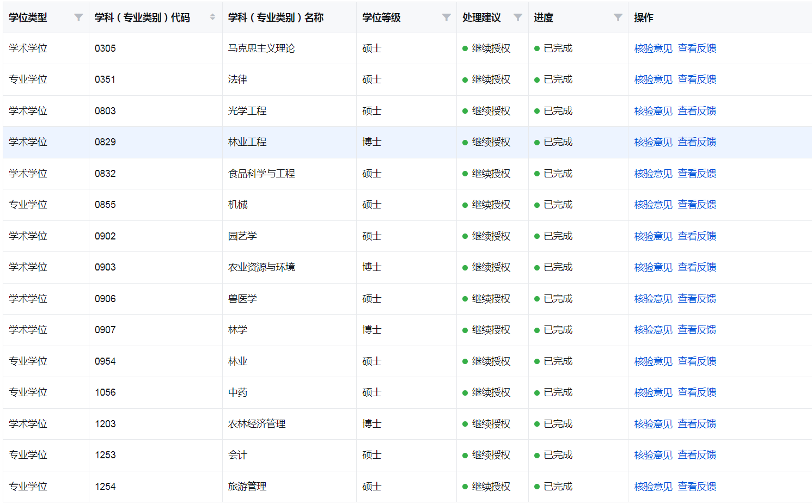Select the 光学工程 table row name cell
The height and width of the screenshot is (504, 812).
coord(247,111)
